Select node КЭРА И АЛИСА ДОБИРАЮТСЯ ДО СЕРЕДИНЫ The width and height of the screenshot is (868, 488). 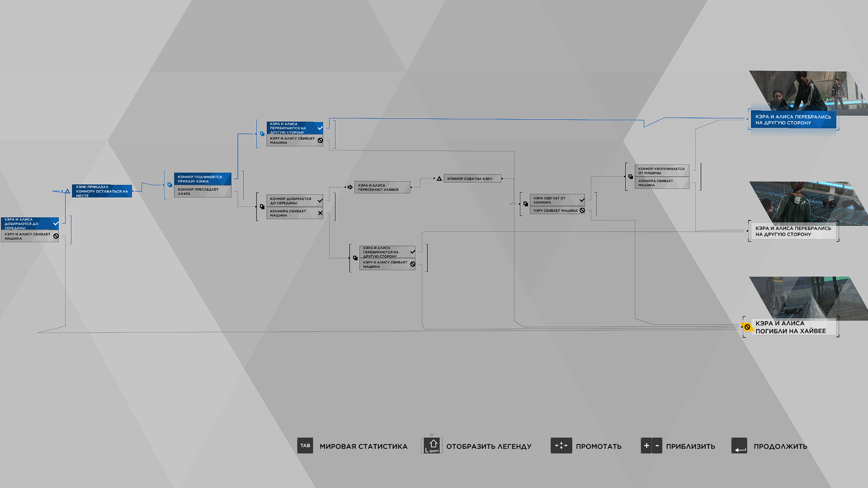[x=30, y=224]
